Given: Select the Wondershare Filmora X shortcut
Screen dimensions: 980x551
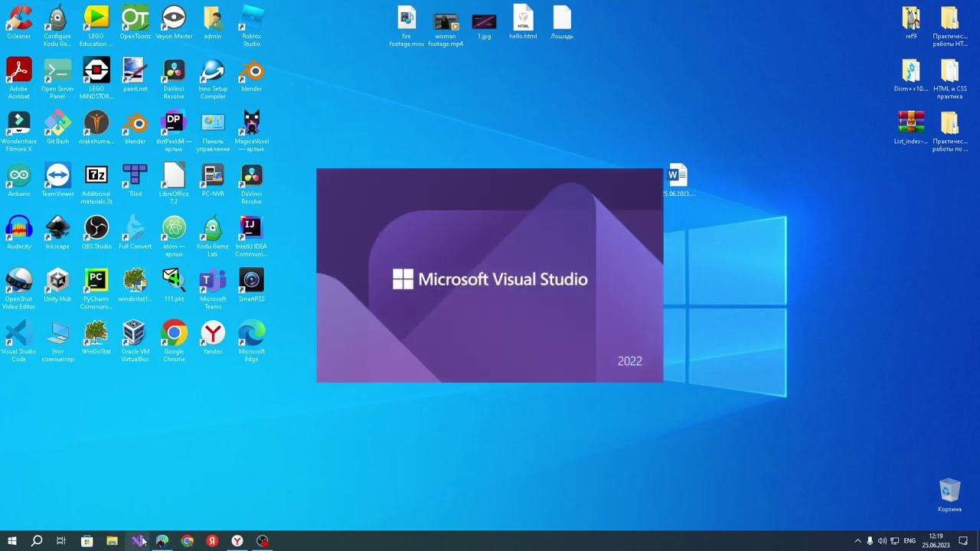Looking at the screenshot, I should pyautogui.click(x=18, y=132).
